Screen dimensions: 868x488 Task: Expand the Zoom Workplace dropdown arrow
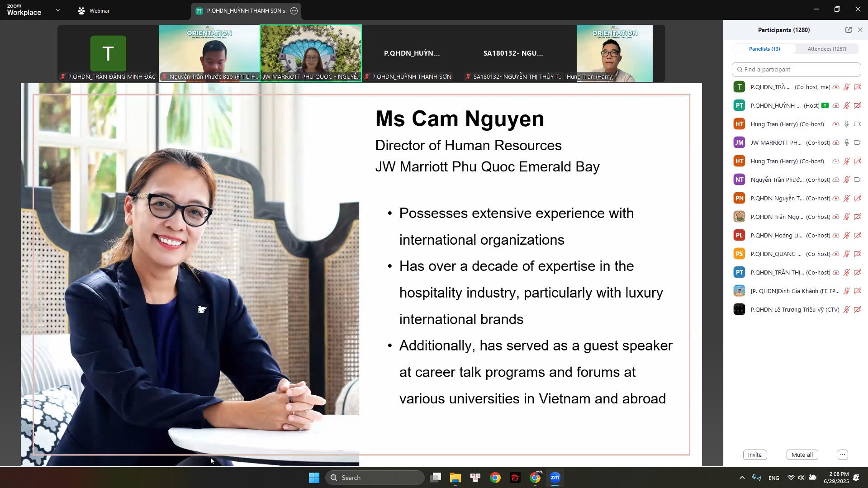[x=57, y=10]
